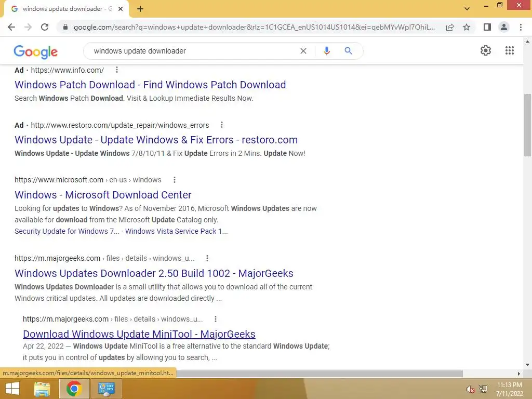This screenshot has height=399, width=532.
Task: Click the vertical scrollbar thumb
Action: (x=527, y=125)
